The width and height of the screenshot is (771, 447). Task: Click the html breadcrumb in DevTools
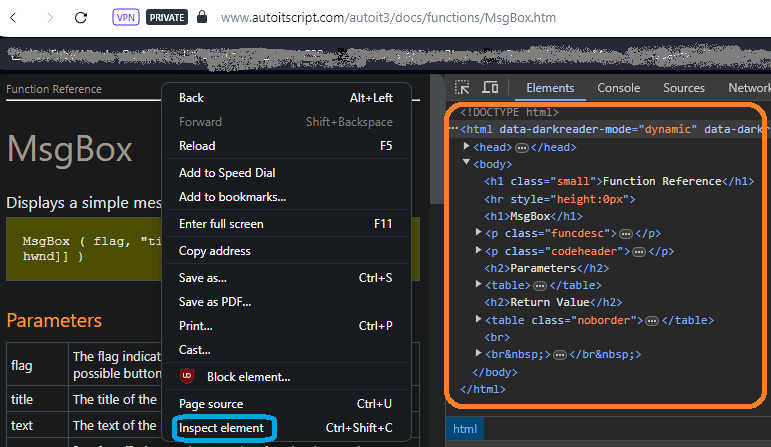coord(465,429)
